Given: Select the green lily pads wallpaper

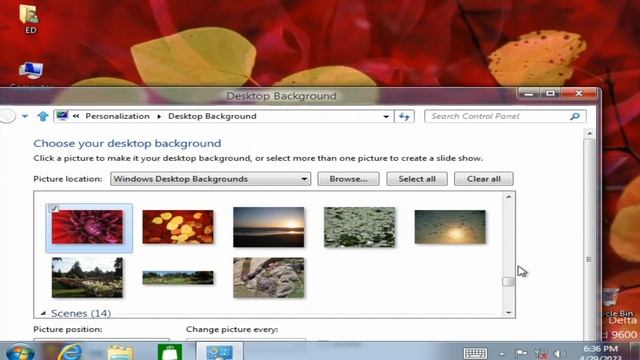Looking at the screenshot, I should click(359, 227).
